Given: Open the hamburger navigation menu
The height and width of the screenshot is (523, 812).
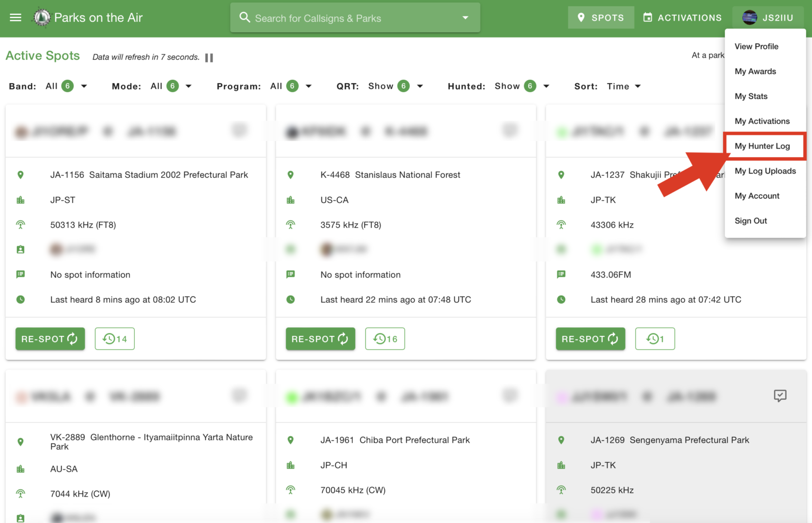Looking at the screenshot, I should [x=16, y=17].
